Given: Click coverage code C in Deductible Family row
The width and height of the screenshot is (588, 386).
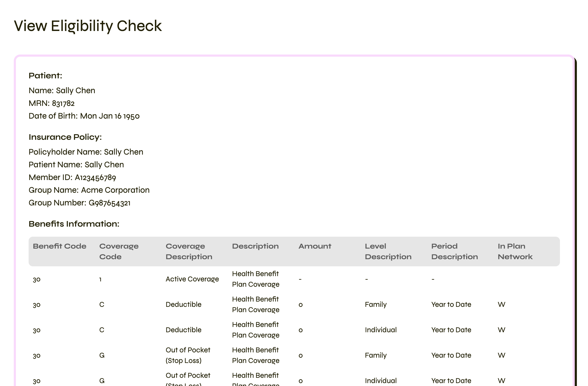Looking at the screenshot, I should point(102,304).
